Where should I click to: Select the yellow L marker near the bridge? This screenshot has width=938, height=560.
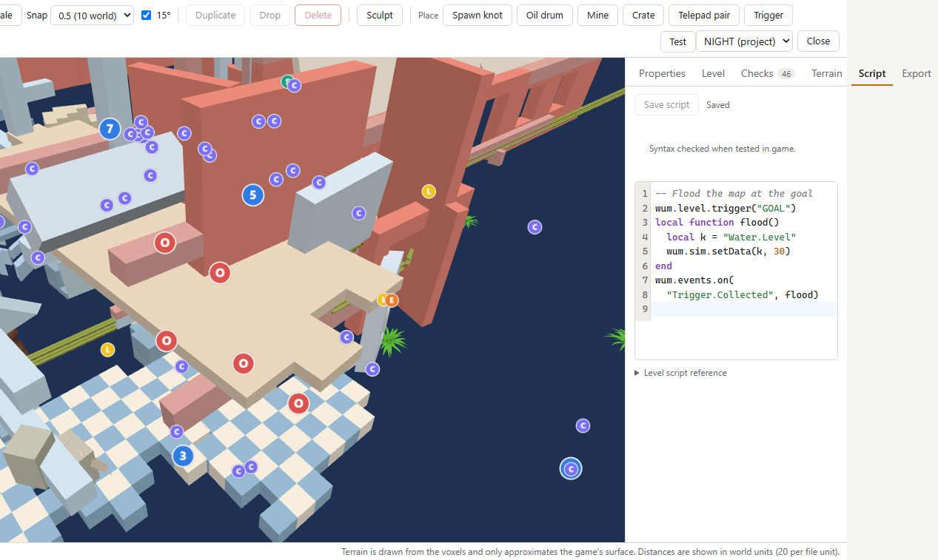[x=429, y=192]
